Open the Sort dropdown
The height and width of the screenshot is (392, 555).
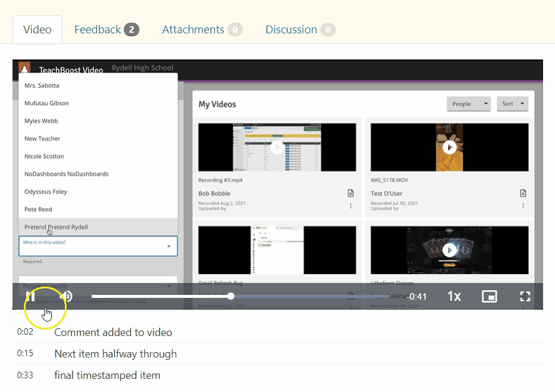[x=513, y=104]
